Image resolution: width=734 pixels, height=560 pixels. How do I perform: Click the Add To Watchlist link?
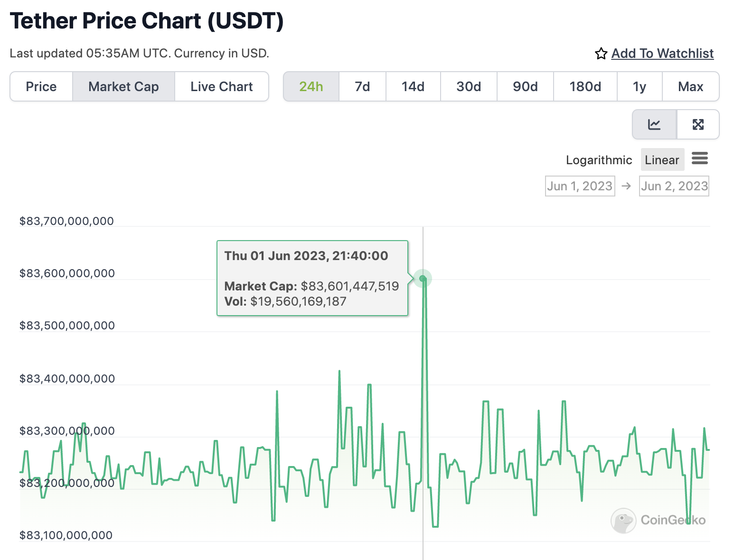coord(662,54)
